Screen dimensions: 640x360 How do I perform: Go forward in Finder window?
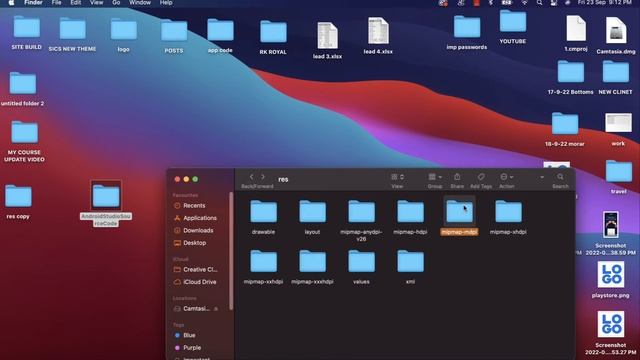point(263,177)
